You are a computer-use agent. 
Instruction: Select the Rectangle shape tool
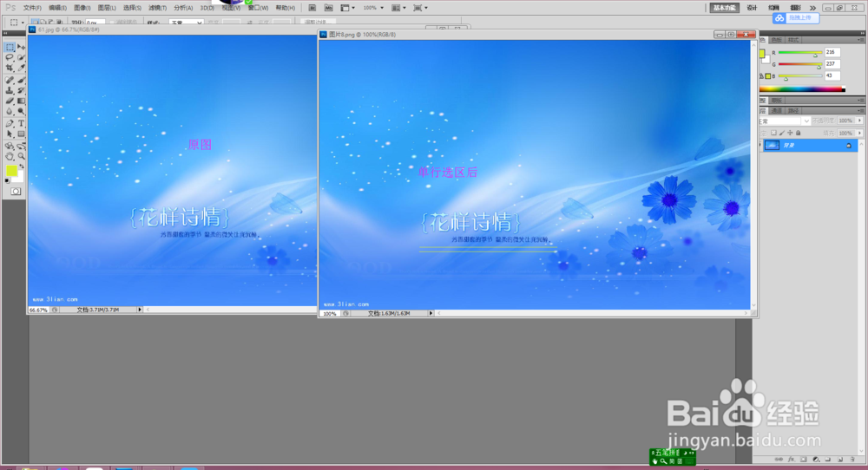(x=21, y=134)
